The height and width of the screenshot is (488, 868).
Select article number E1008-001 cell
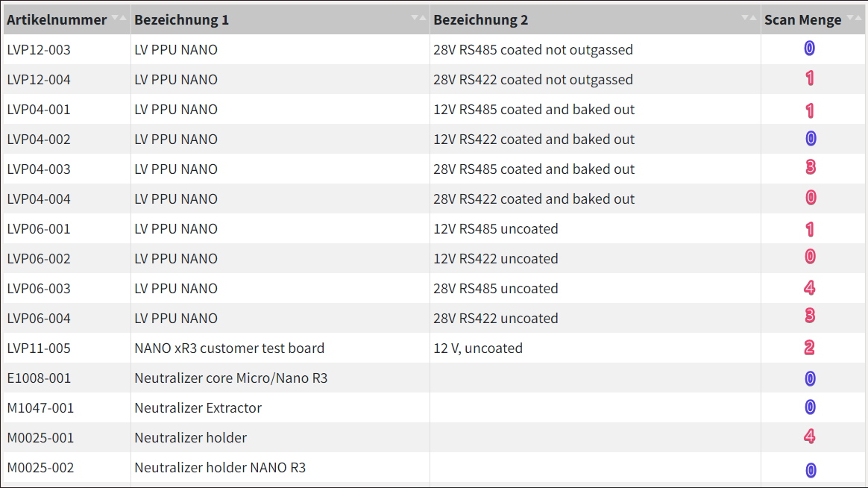click(x=39, y=378)
